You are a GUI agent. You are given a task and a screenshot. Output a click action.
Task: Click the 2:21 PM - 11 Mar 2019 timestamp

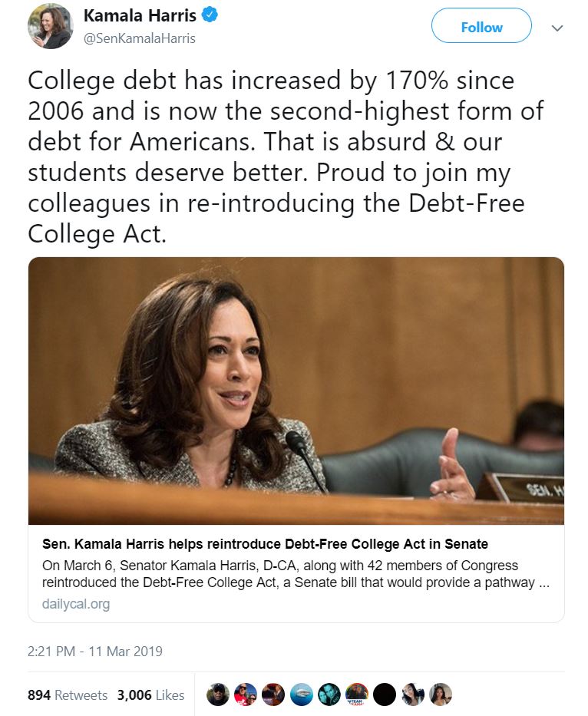coord(95,652)
